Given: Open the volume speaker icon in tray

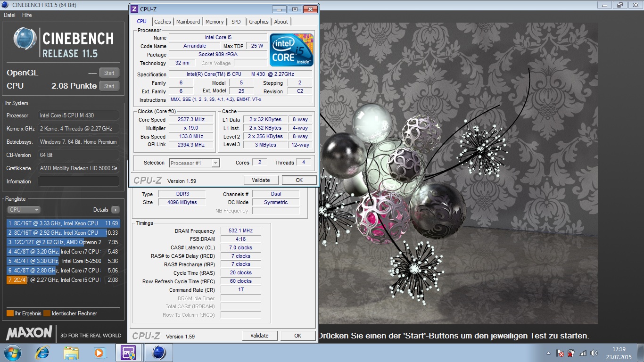Looking at the screenshot, I should 594,353.
